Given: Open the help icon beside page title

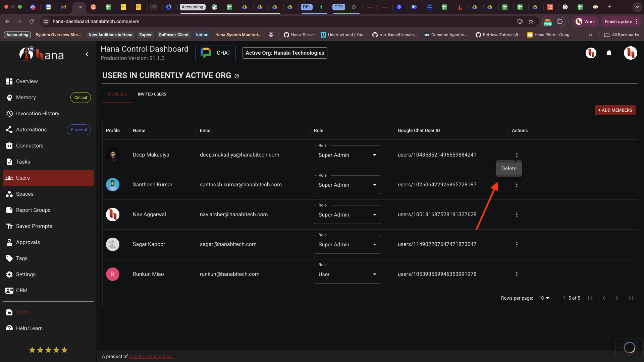Looking at the screenshot, I should point(237,76).
